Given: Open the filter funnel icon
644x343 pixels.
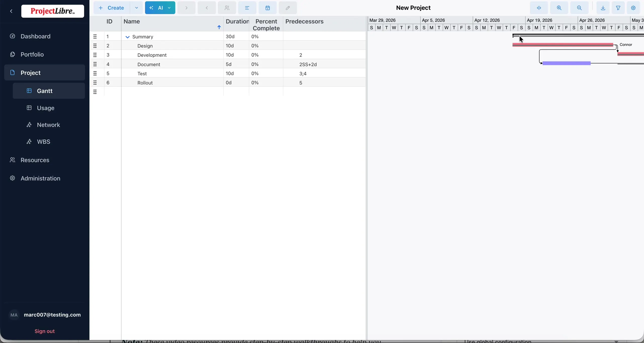Looking at the screenshot, I should [618, 8].
